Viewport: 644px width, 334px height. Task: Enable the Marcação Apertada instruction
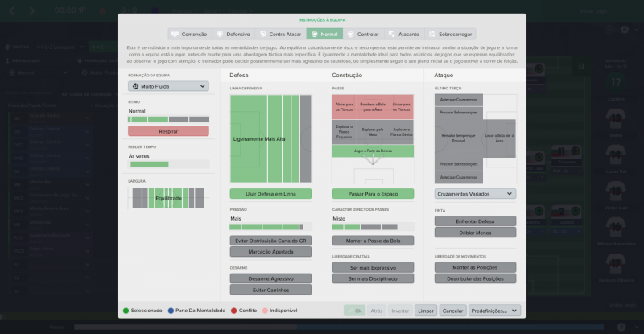[x=270, y=252]
